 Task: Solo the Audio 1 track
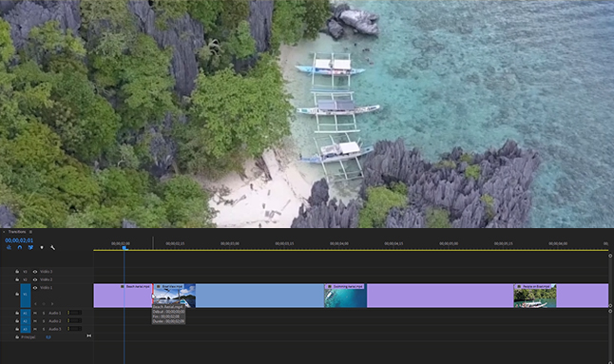coord(44,313)
